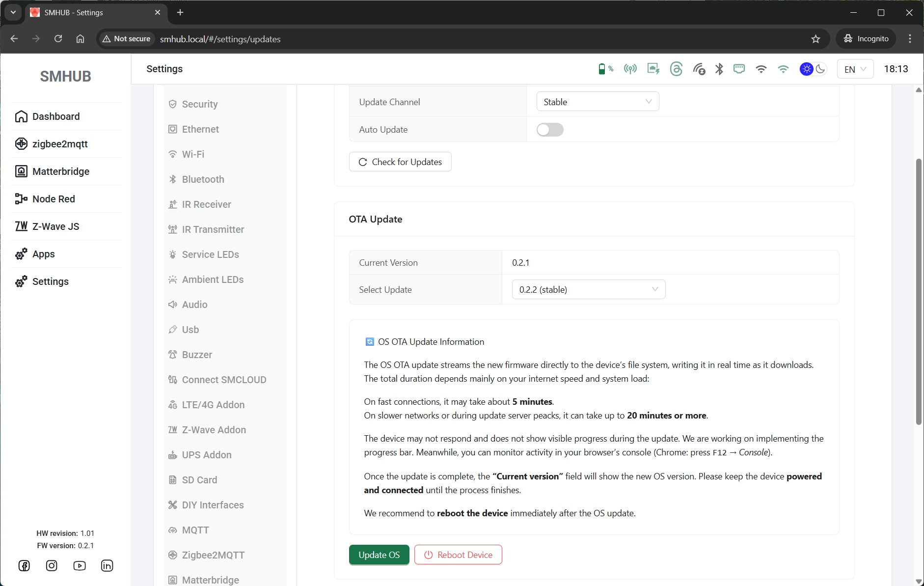Open the Select Update 0.2.2 (stable) dropdown
Viewport: 924px width, 586px height.
(589, 289)
